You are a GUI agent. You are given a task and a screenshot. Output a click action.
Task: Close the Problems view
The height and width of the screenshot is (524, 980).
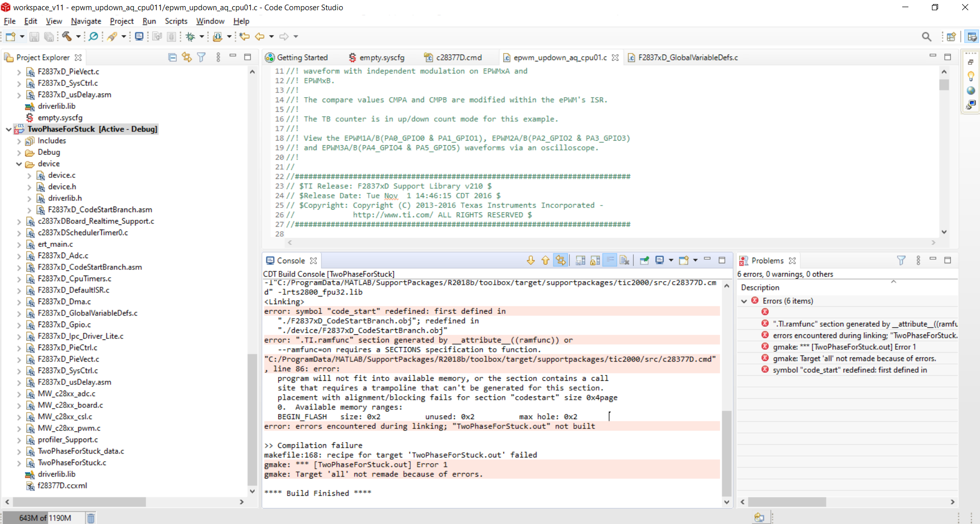click(792, 260)
